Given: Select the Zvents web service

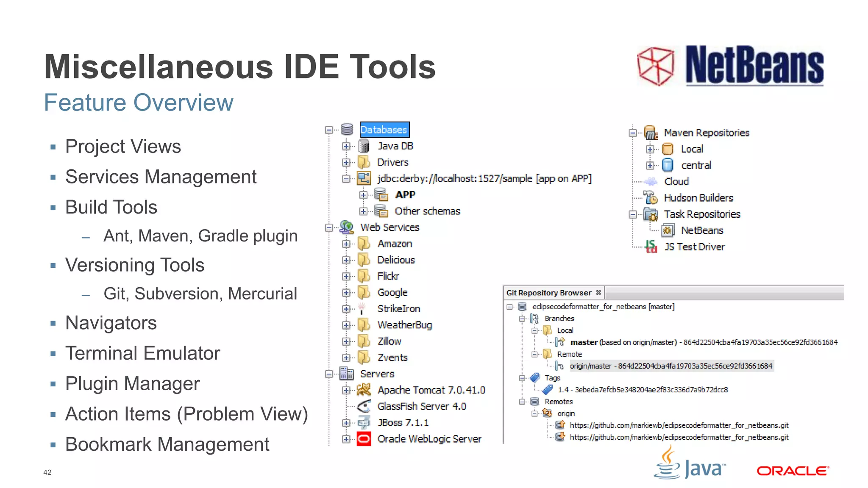Looking at the screenshot, I should pos(392,358).
